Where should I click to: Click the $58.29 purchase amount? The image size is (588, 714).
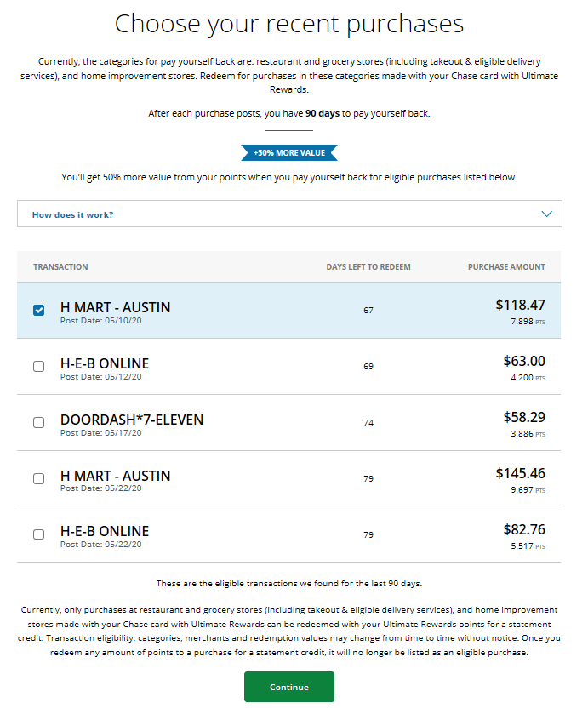[524, 417]
